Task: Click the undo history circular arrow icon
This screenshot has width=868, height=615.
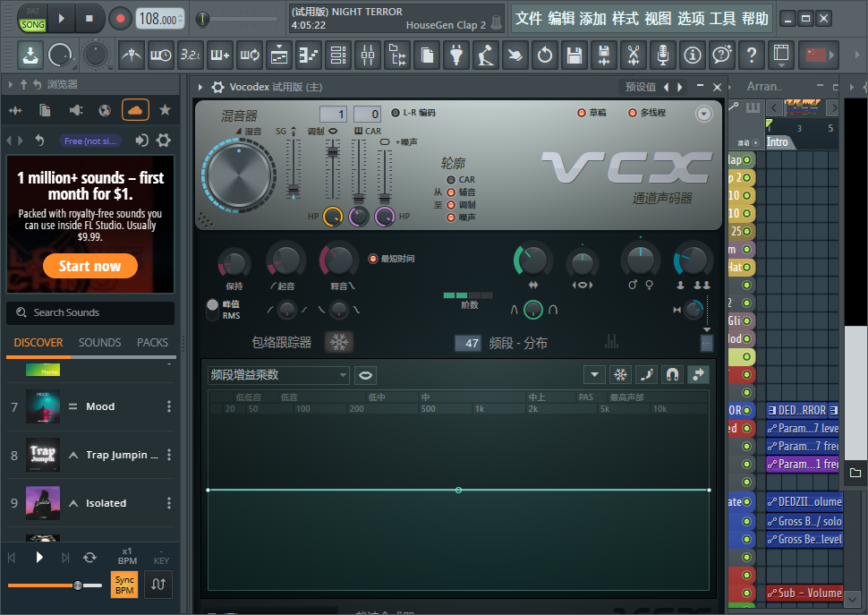Action: click(x=545, y=56)
